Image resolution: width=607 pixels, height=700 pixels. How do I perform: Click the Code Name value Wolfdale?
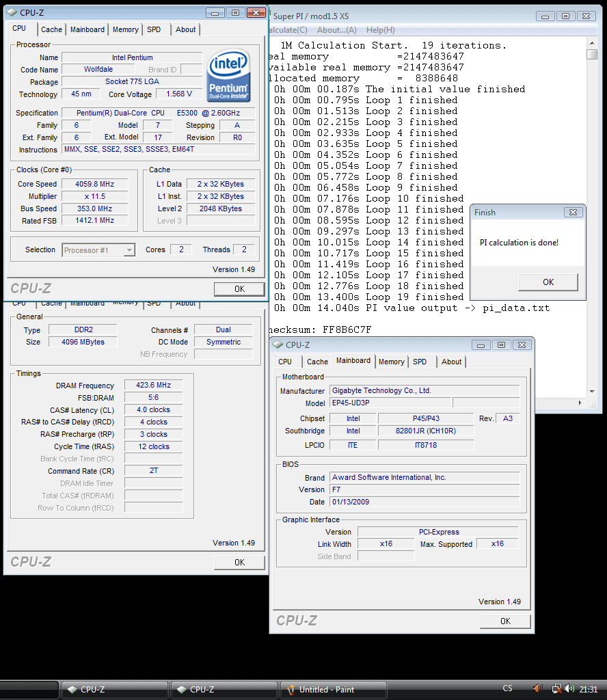(98, 69)
